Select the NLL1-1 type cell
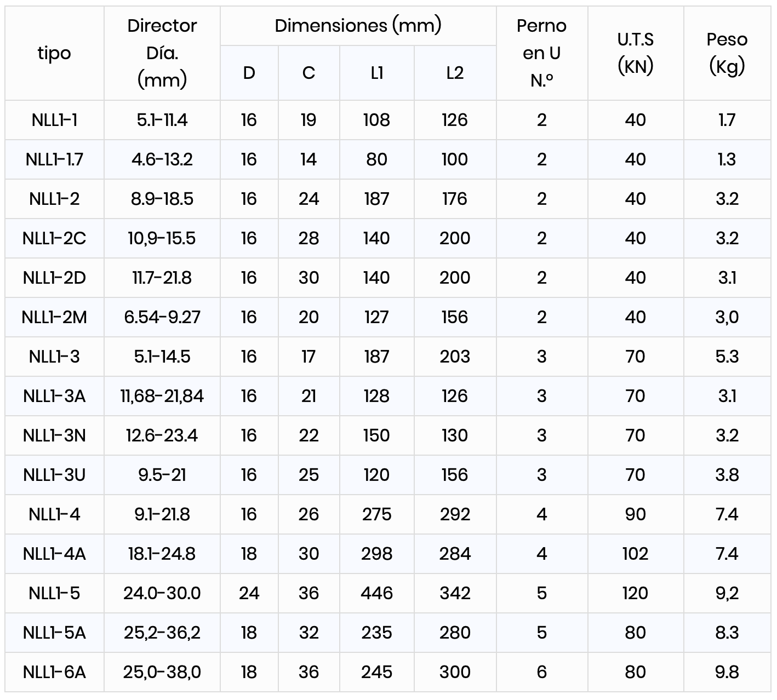777x700 pixels. tap(54, 120)
